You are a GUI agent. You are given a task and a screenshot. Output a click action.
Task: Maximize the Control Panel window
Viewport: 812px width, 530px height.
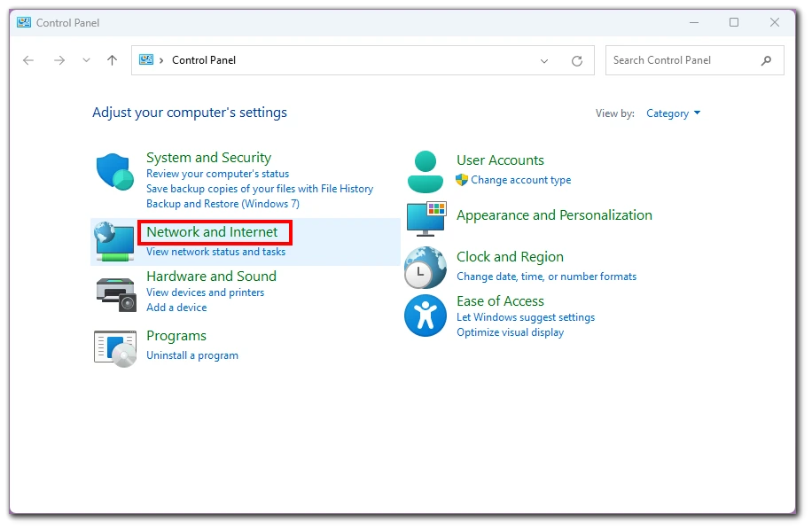click(x=734, y=22)
